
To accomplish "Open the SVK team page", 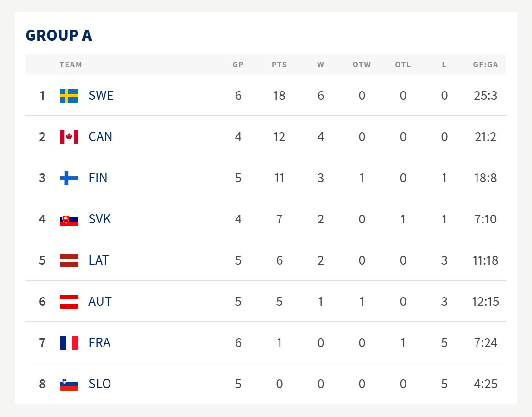I will pyautogui.click(x=100, y=219).
